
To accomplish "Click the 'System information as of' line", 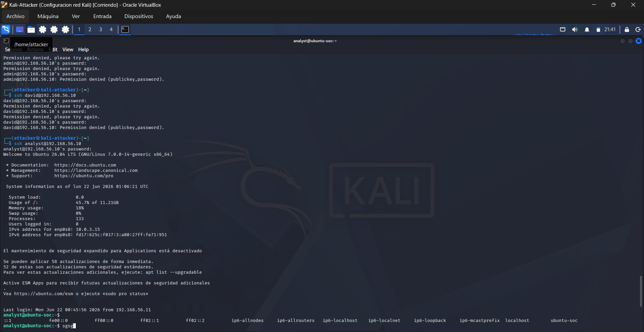I will pyautogui.click(x=77, y=187).
